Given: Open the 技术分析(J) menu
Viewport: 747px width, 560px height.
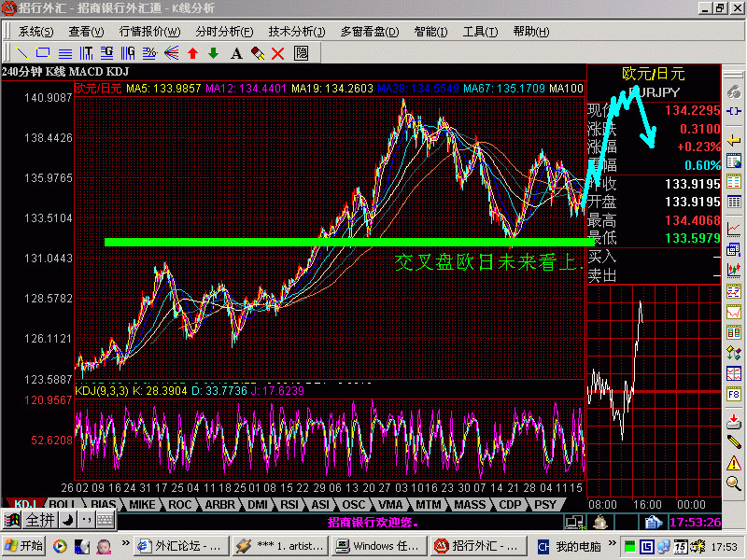Looking at the screenshot, I should coord(297,32).
